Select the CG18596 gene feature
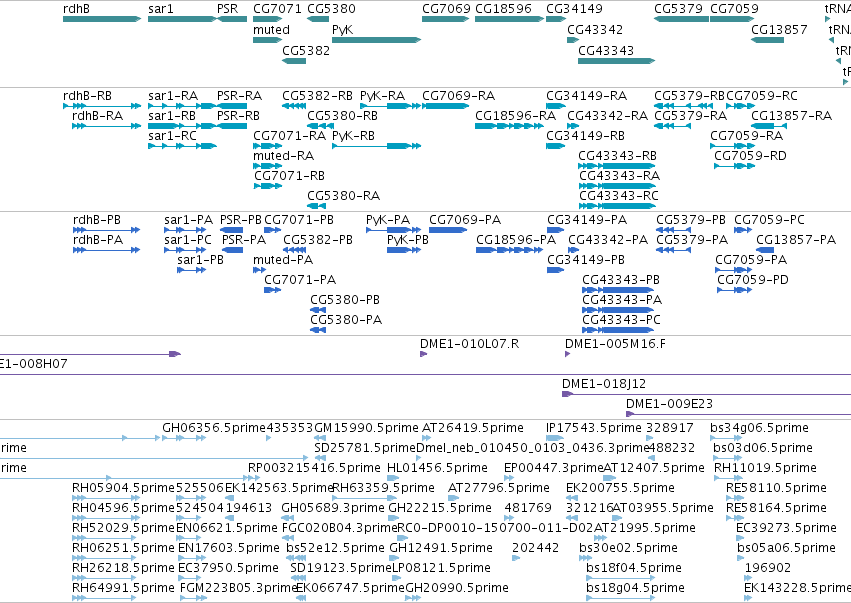The image size is (851, 603). tap(509, 19)
